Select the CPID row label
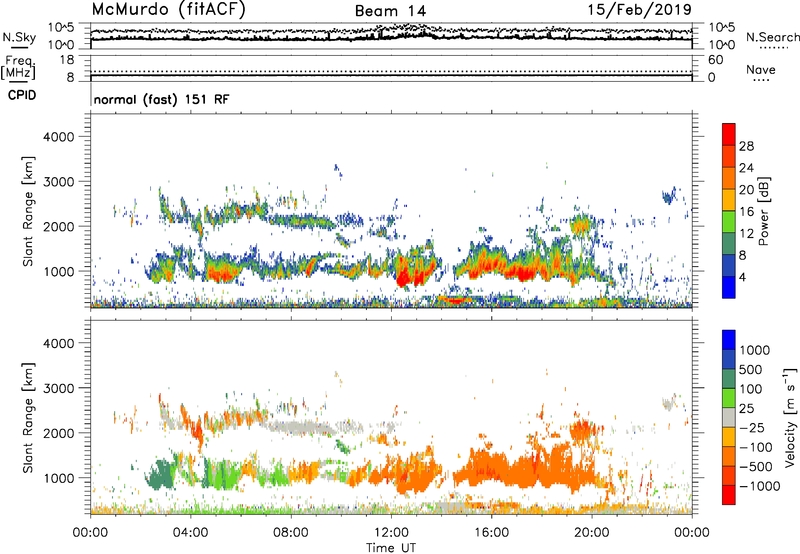The image size is (800, 554). coord(22,95)
